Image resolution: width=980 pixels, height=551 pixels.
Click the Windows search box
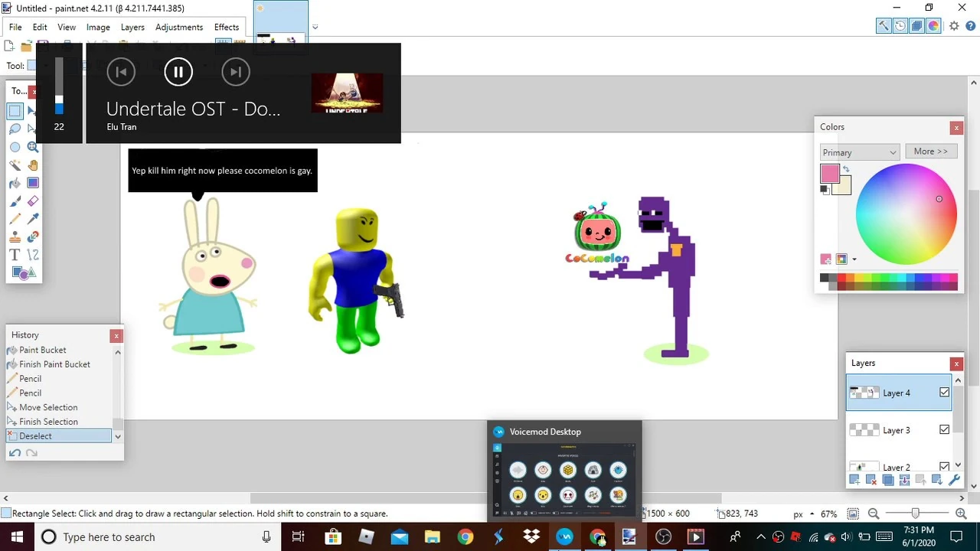point(158,537)
